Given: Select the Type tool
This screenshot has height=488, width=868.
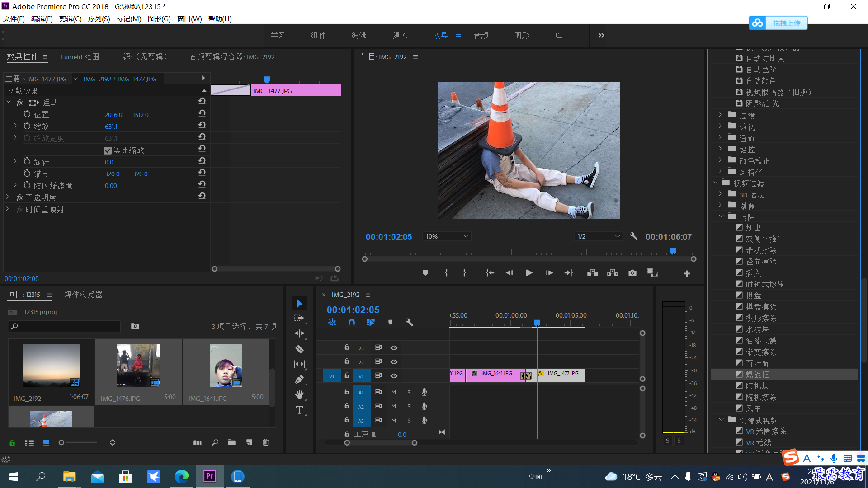Looking at the screenshot, I should 299,410.
